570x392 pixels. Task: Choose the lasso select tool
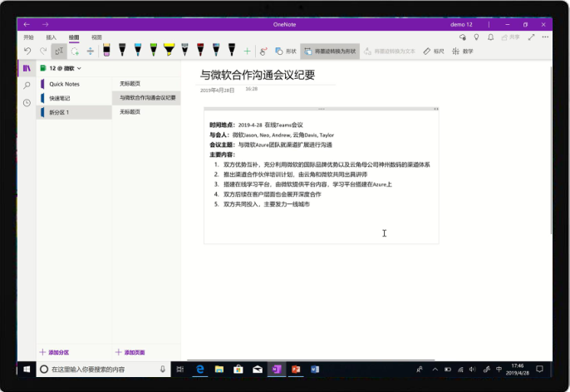point(75,51)
